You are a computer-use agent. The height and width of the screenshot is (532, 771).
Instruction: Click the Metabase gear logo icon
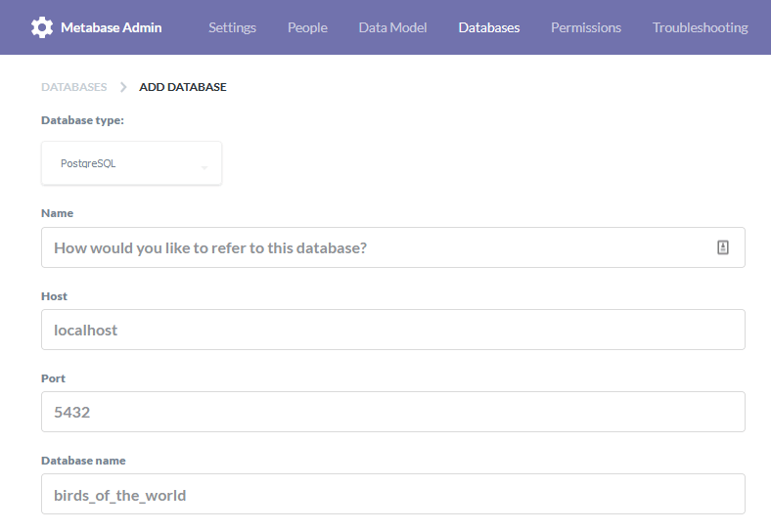pos(42,27)
